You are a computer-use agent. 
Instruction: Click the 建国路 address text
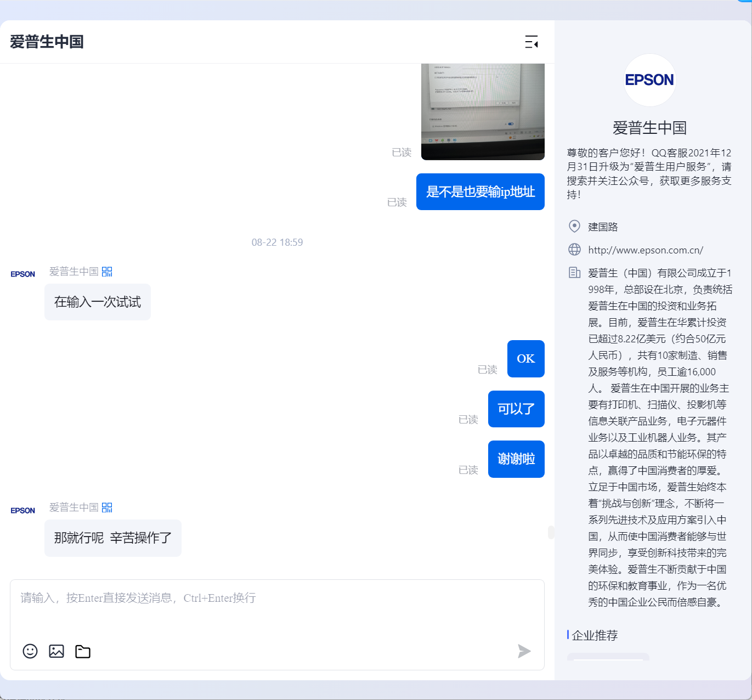point(603,227)
